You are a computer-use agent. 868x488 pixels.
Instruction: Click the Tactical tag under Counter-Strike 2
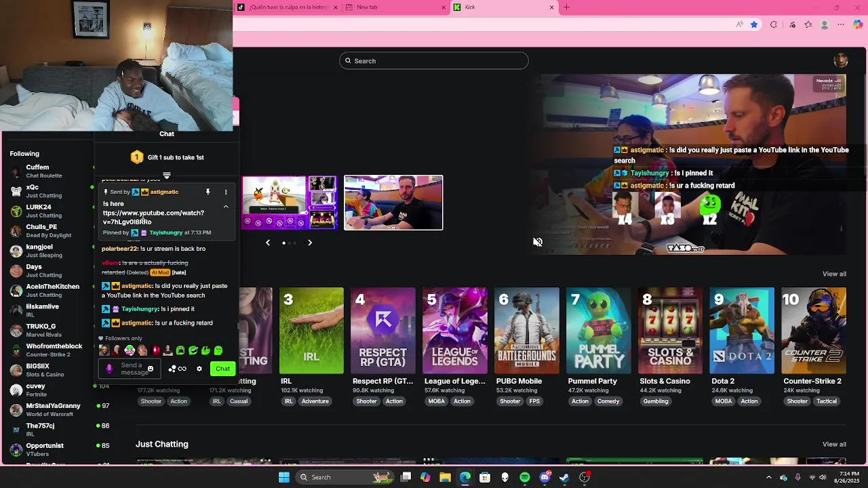point(827,401)
